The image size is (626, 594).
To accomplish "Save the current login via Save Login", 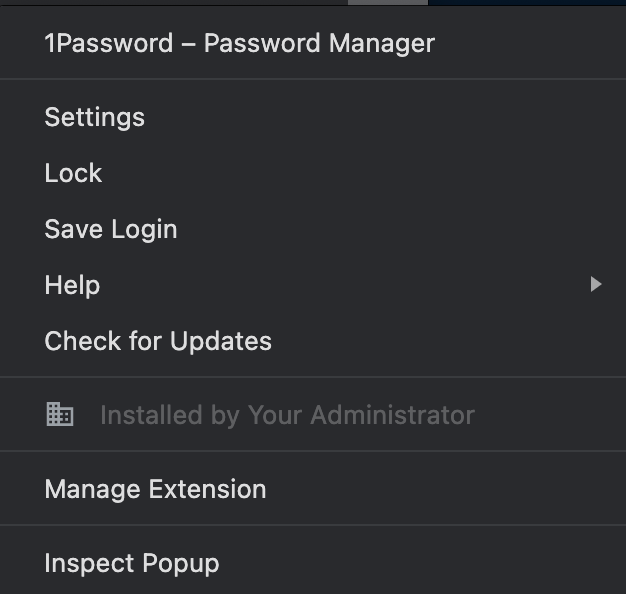I will (313, 229).
